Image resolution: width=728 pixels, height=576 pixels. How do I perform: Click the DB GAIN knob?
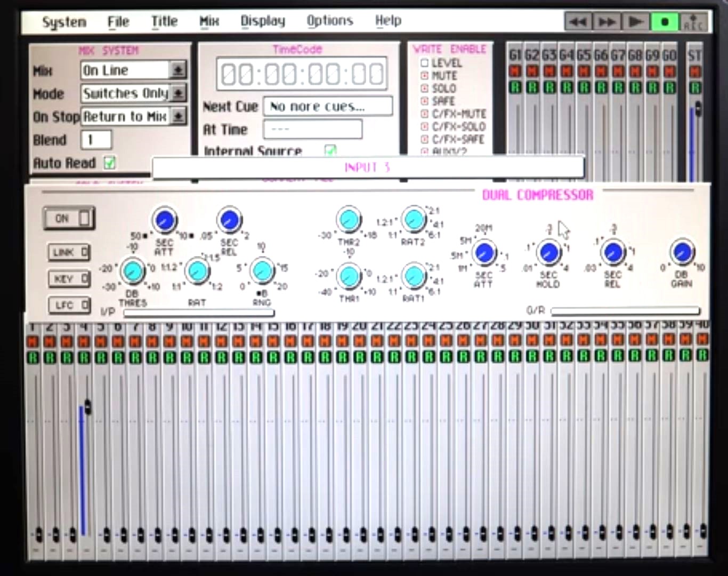682,252
